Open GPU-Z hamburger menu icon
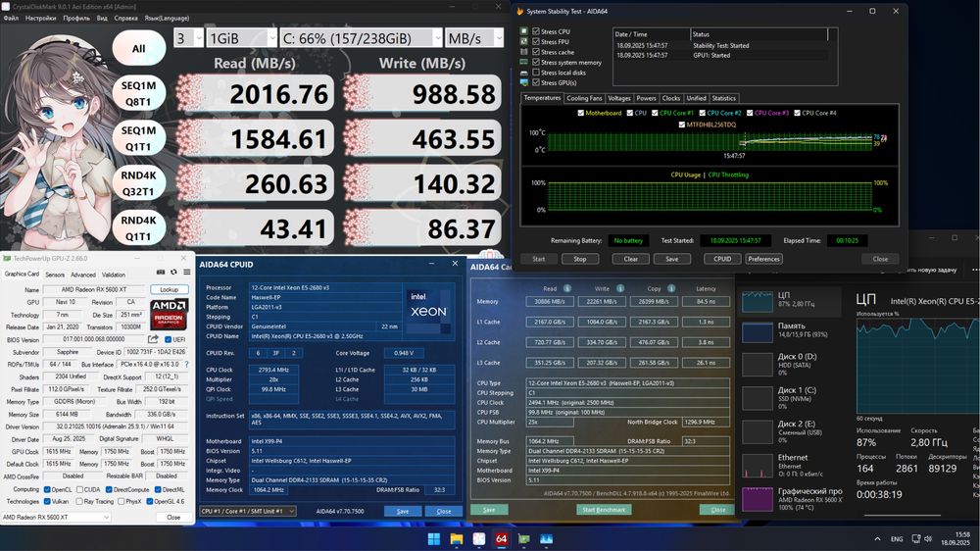The image size is (980, 551). click(187, 272)
